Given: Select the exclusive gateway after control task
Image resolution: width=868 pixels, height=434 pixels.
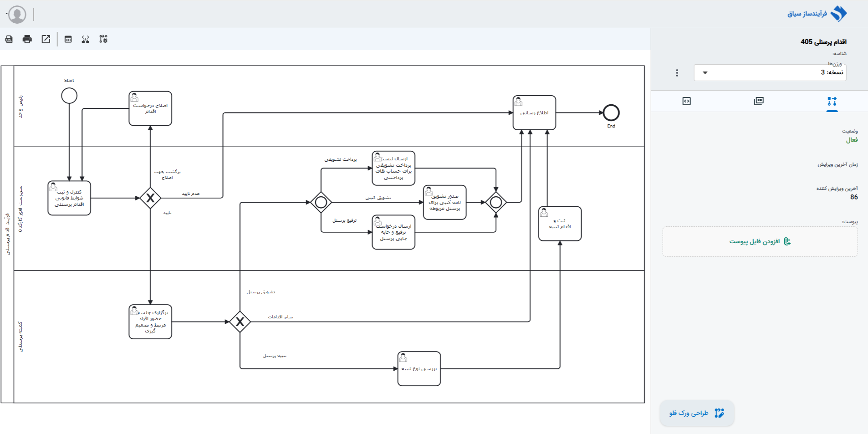Looking at the screenshot, I should pos(150,198).
